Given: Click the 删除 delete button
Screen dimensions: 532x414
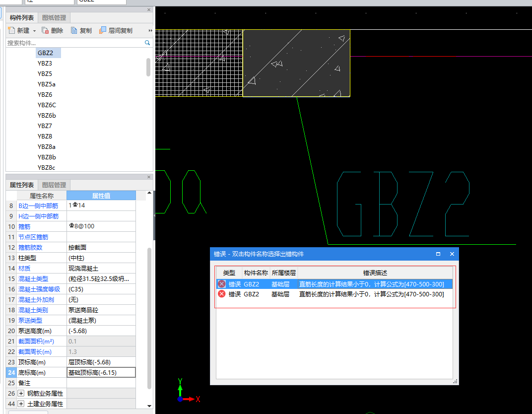Looking at the screenshot, I should pos(52,31).
